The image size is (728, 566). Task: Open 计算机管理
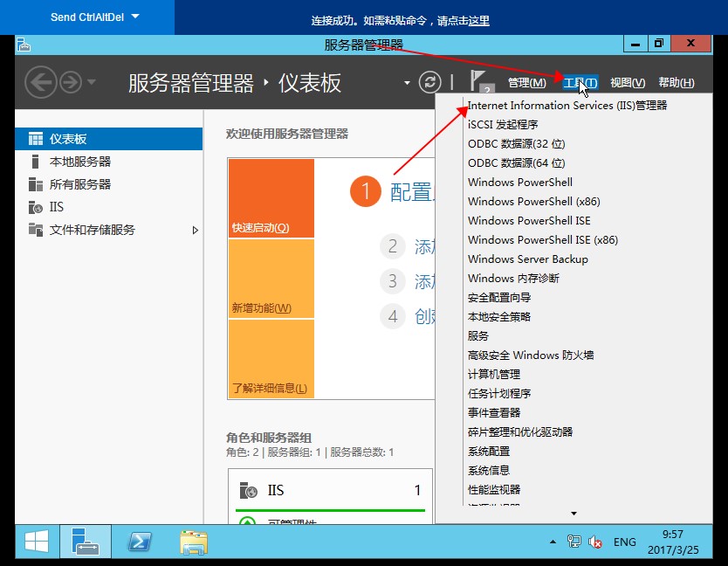[494, 375]
